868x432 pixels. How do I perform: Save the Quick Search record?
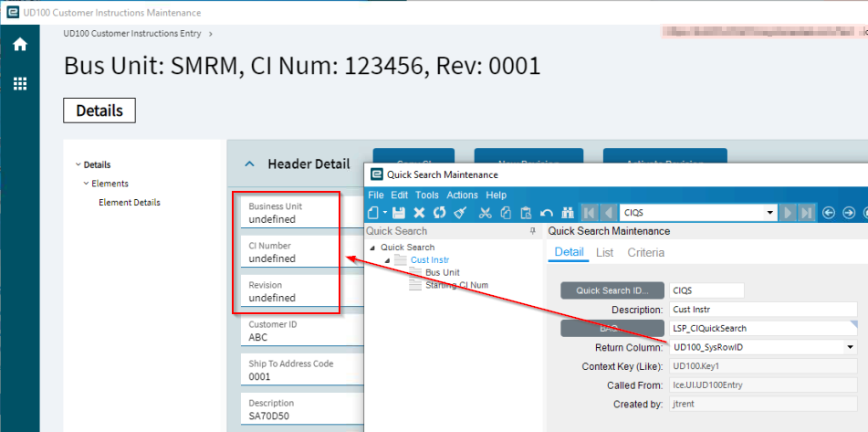tap(399, 213)
